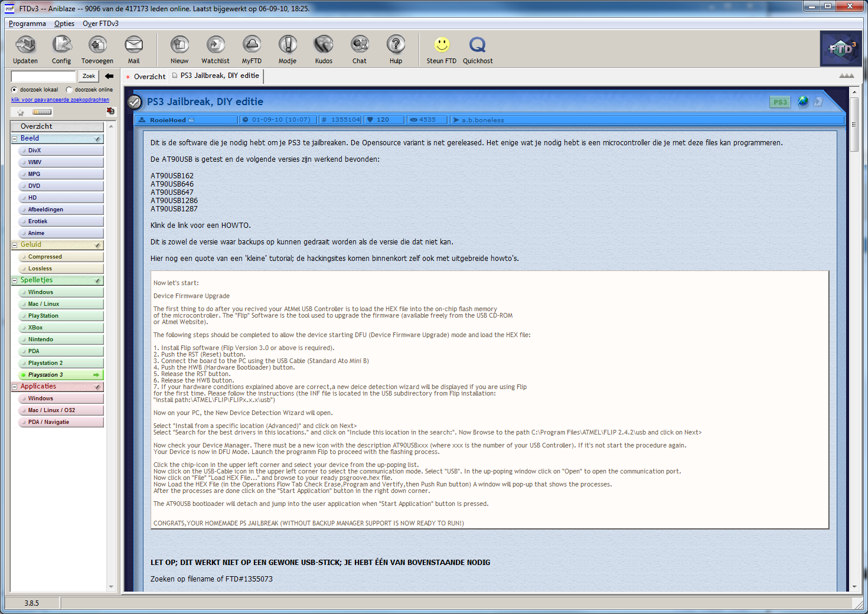Open MyFTD cloud icon
Image resolution: width=868 pixels, height=614 pixels.
click(252, 45)
